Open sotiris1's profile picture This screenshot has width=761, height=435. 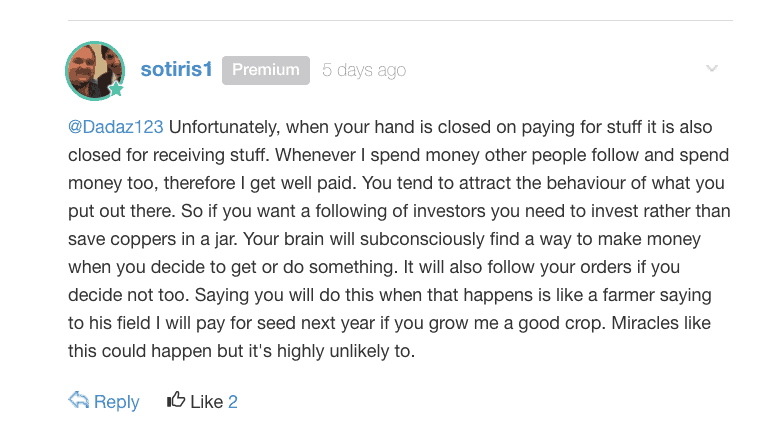(95, 71)
